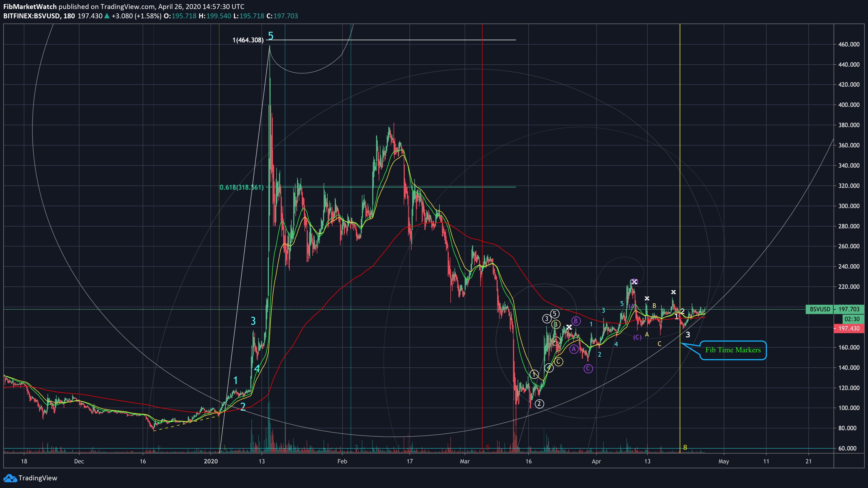Click the H:199.540 high value

pyautogui.click(x=215, y=16)
